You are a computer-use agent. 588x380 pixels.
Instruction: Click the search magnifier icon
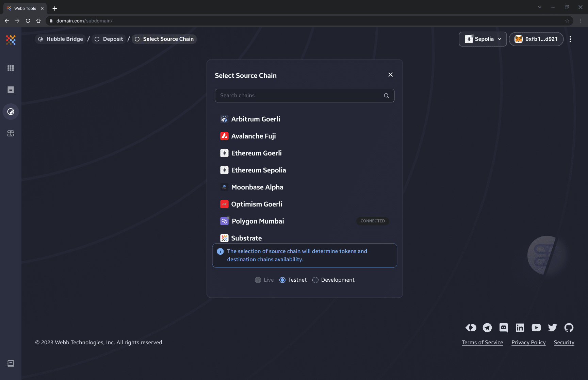click(386, 96)
